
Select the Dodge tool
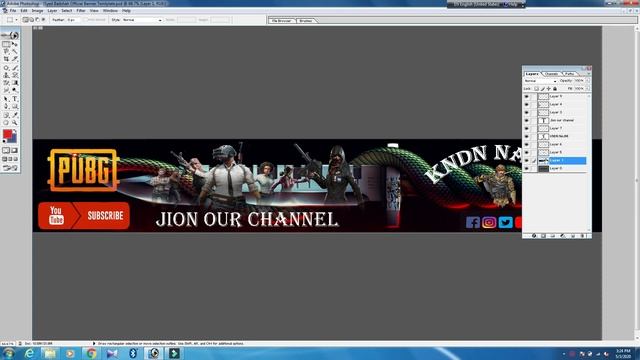pos(15,90)
